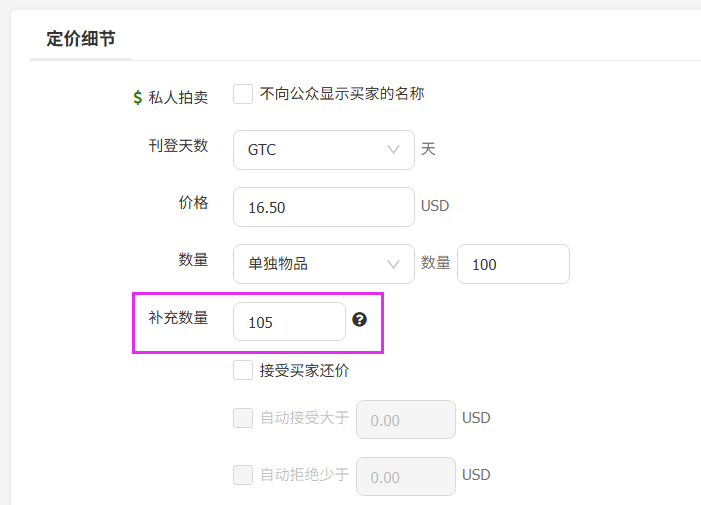Screen dimensions: 701x505
Task: Click the 数量 field containing 100
Action: 513,264
